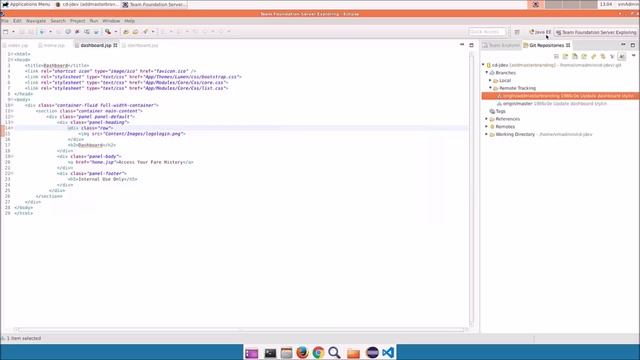
Task: Click the editor horizontal scrollbar
Action: (x=241, y=329)
